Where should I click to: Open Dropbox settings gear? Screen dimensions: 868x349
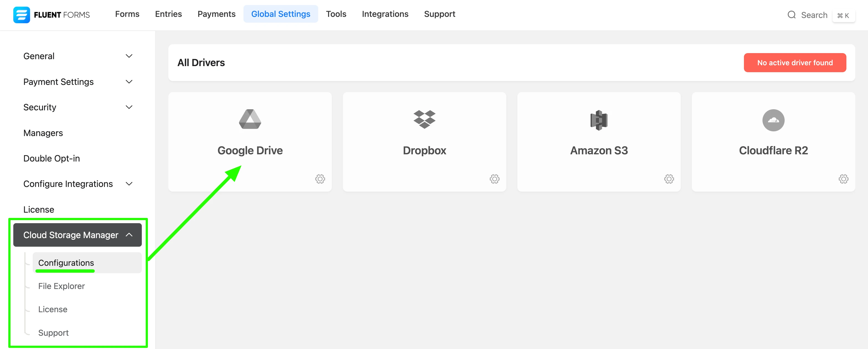tap(494, 179)
